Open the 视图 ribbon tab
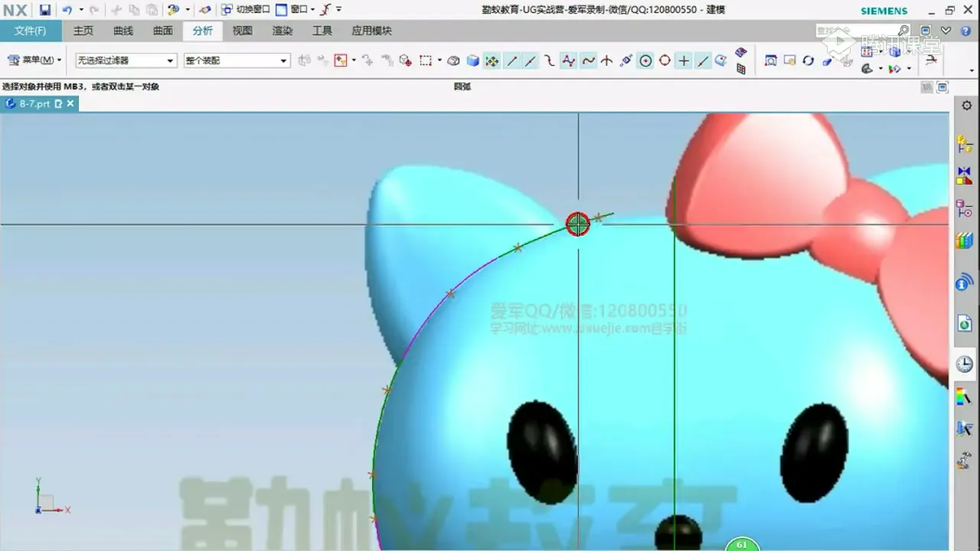Image resolution: width=980 pixels, height=551 pixels. point(243,31)
